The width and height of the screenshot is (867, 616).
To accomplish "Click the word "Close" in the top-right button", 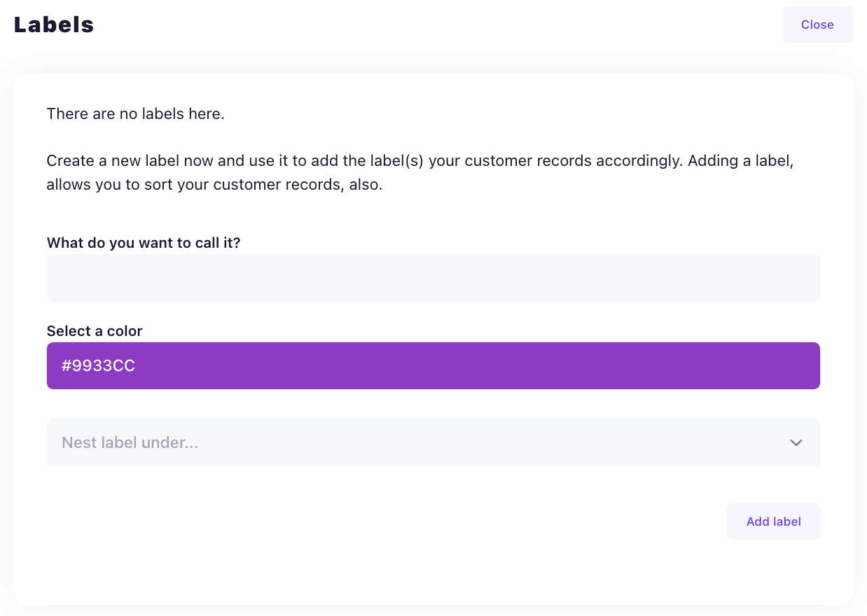I will 817,24.
